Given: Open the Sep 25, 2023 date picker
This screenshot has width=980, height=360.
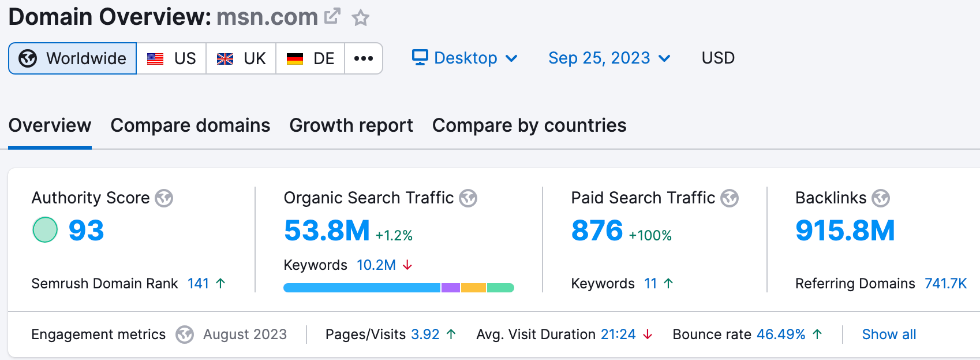Looking at the screenshot, I should click(x=609, y=58).
